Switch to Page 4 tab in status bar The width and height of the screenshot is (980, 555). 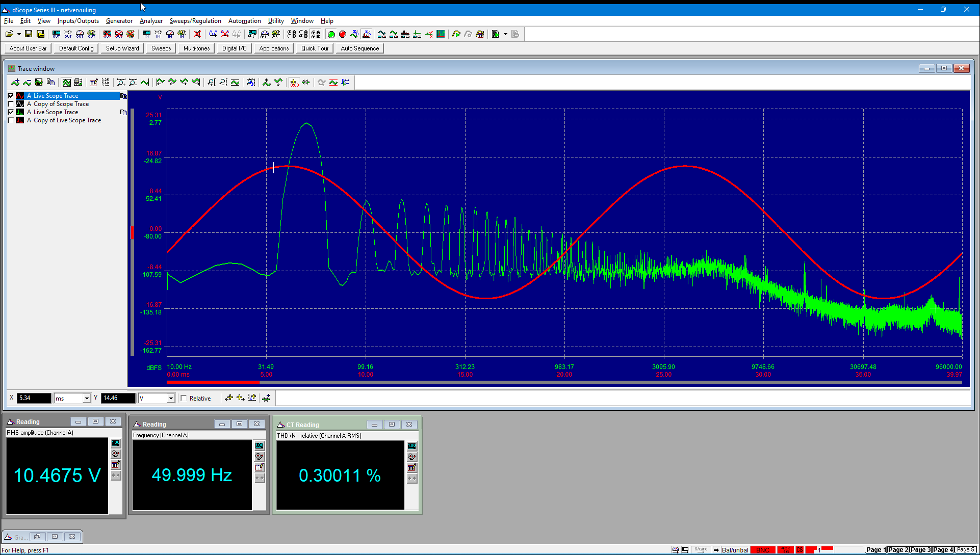tap(943, 550)
